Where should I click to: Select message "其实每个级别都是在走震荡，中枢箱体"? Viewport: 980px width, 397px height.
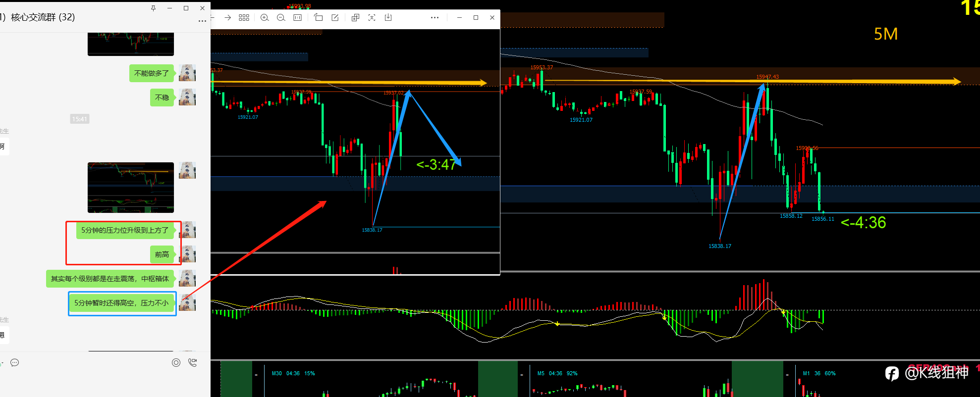[x=110, y=279]
